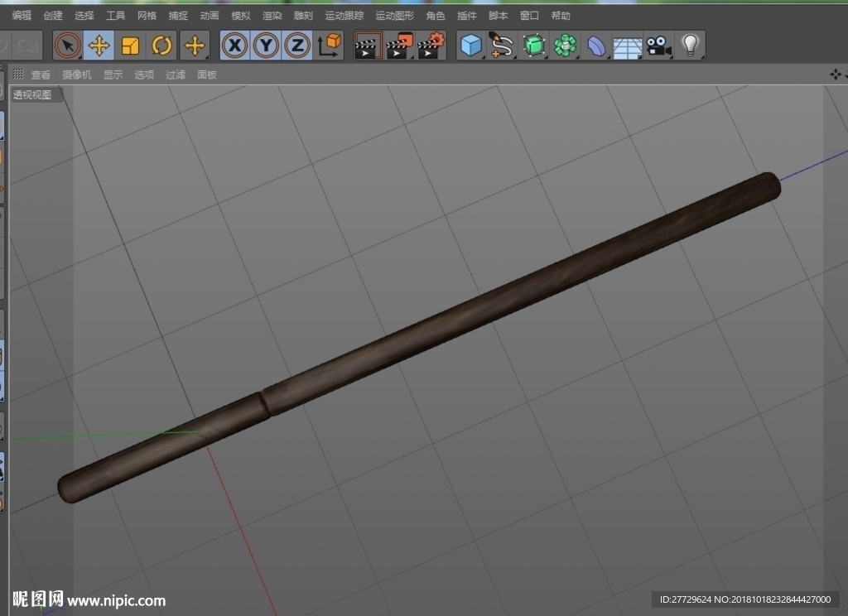Toggle the Z axis lock
Viewport: 848px width, 616px height.
[x=297, y=46]
